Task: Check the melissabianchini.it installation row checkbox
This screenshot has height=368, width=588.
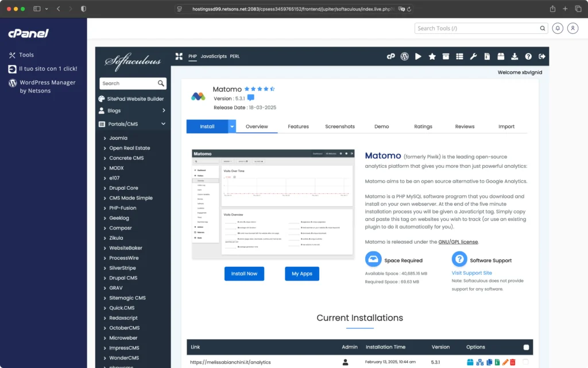Action: pos(526,362)
